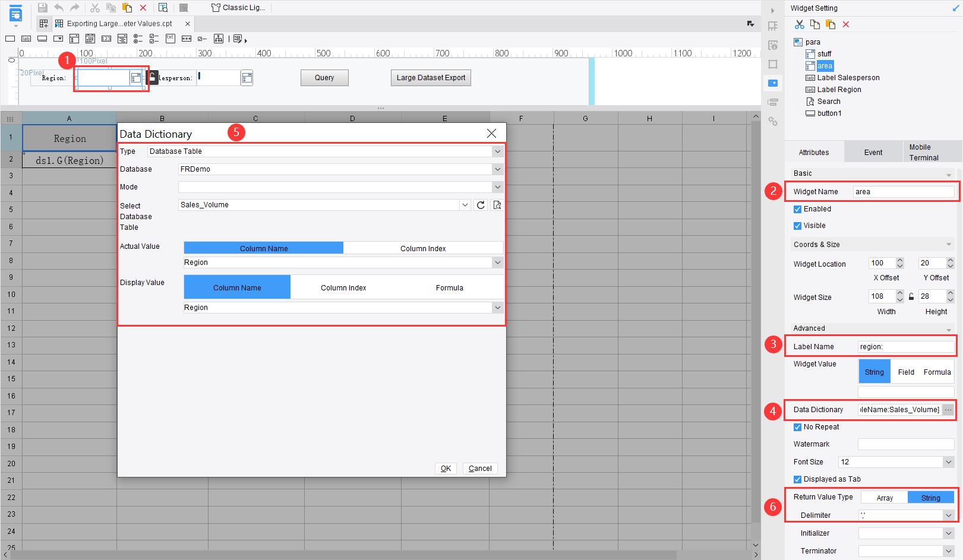963x560 pixels.
Task: Click the Large Dataset Export button
Action: click(x=431, y=78)
